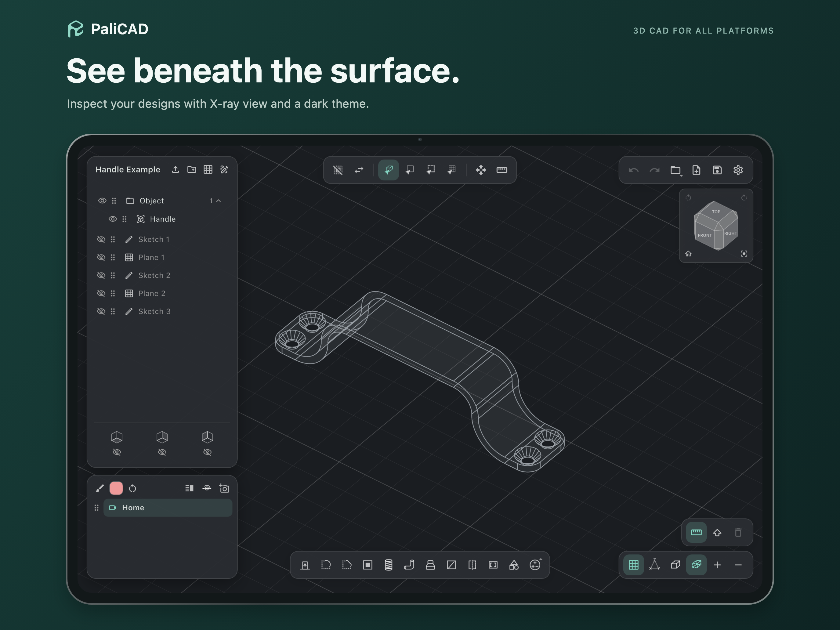Click the export icon beside Handle Example

[x=176, y=169]
